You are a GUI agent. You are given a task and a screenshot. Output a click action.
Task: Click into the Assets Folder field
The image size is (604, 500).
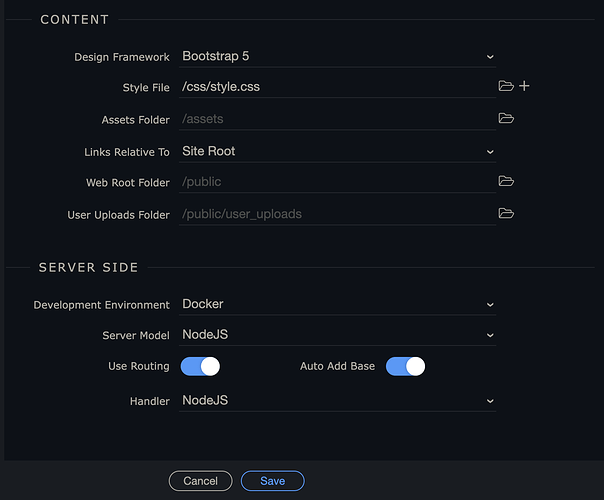point(337,119)
